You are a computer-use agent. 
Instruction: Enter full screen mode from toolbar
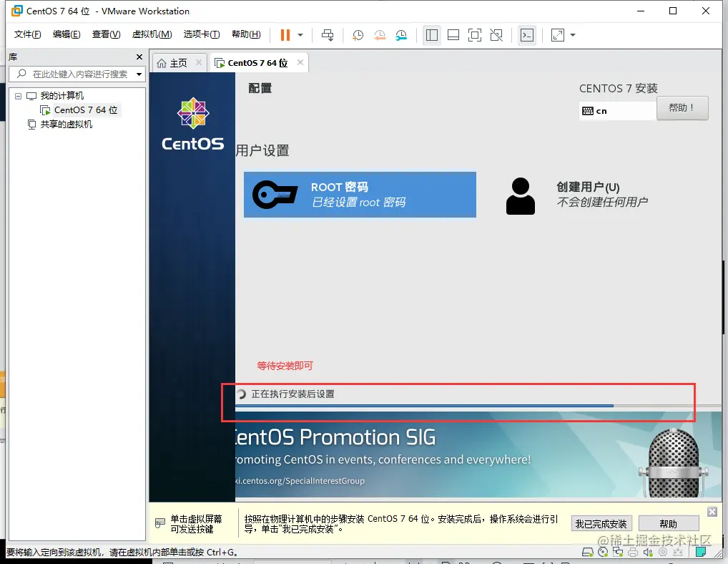pyautogui.click(x=475, y=35)
